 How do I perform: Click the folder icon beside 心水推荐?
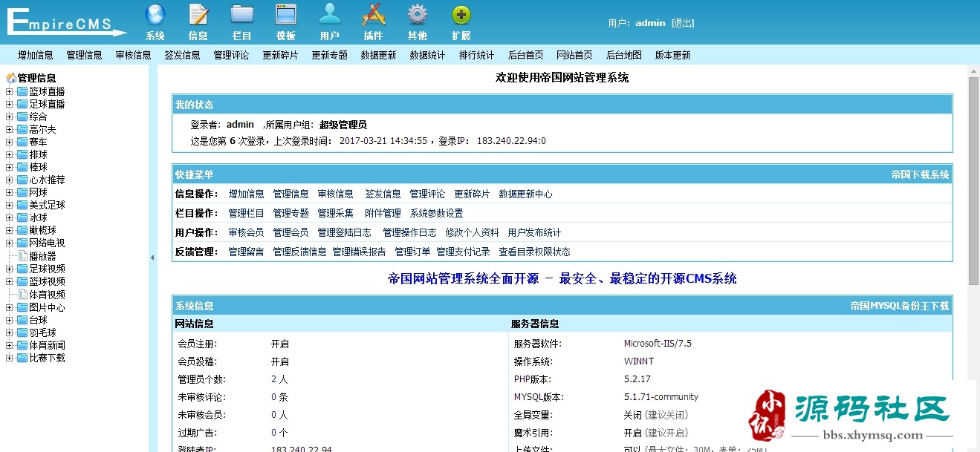[22, 180]
